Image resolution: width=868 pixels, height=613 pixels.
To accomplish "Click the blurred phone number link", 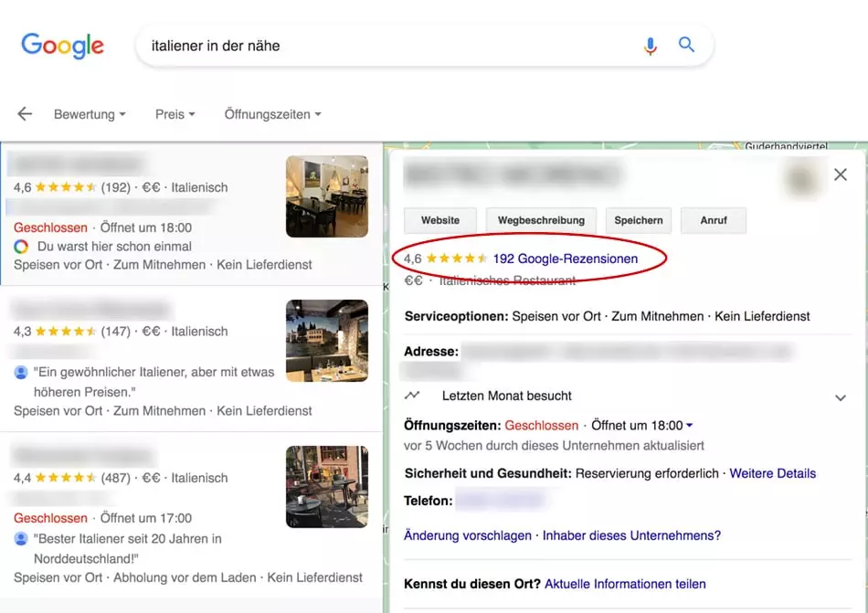I will (501, 500).
